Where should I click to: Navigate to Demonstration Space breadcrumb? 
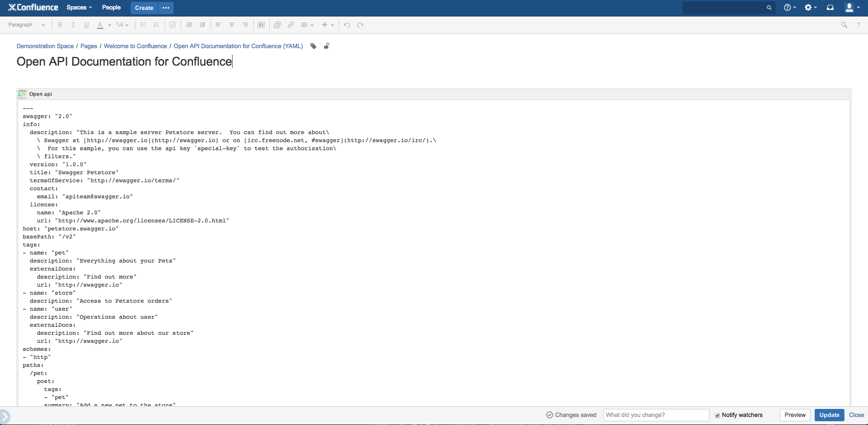pyautogui.click(x=45, y=46)
